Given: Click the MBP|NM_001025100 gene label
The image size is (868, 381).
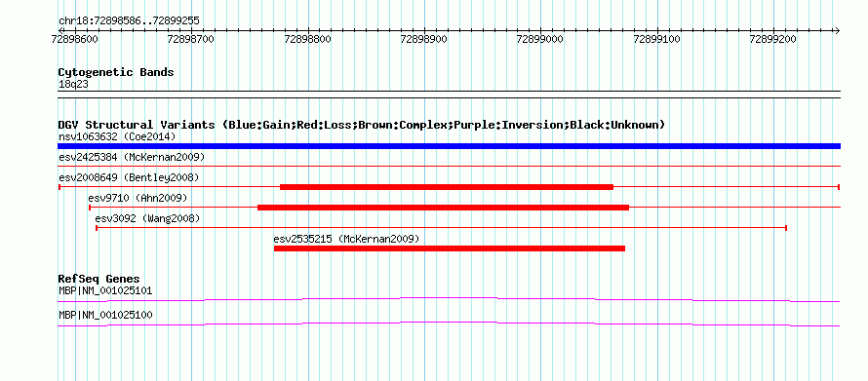Looking at the screenshot, I should tap(105, 315).
